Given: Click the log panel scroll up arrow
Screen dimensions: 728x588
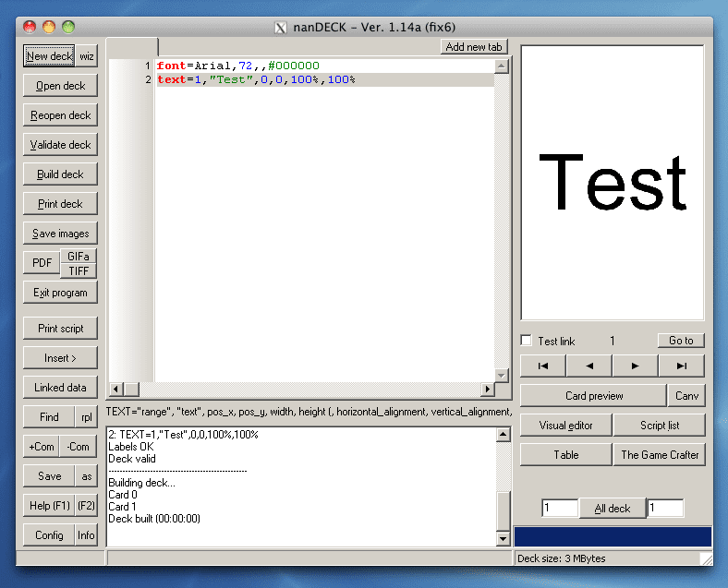Looking at the screenshot, I should (x=504, y=435).
